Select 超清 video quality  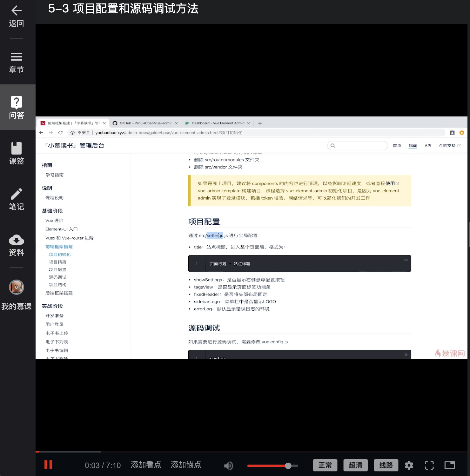[x=356, y=465]
